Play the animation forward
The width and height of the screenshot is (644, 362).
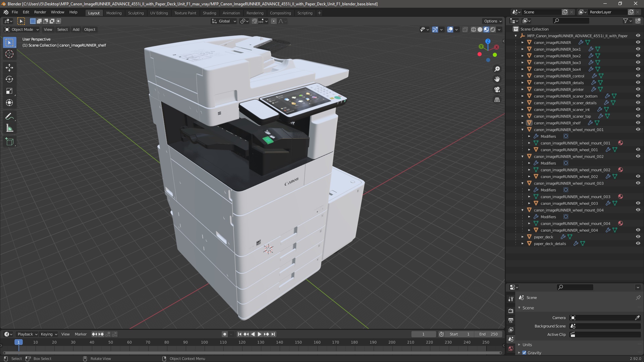259,334
